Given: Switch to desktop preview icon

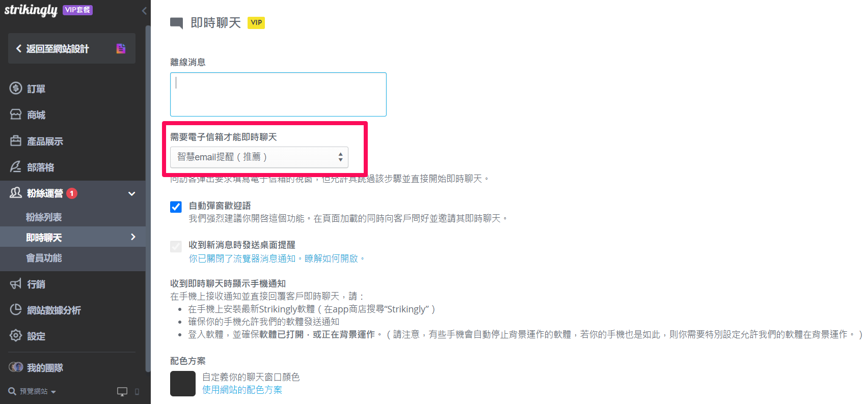Looking at the screenshot, I should click(122, 391).
